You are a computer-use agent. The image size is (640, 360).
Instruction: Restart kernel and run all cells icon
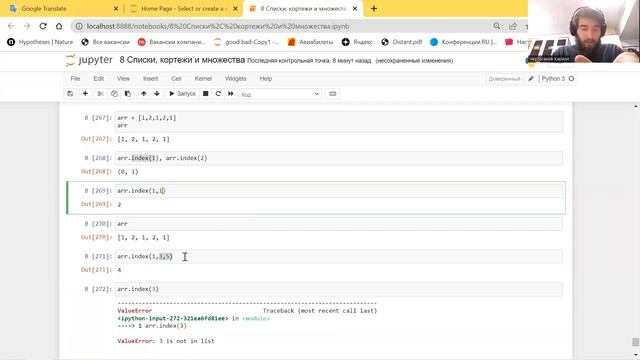(x=231, y=94)
